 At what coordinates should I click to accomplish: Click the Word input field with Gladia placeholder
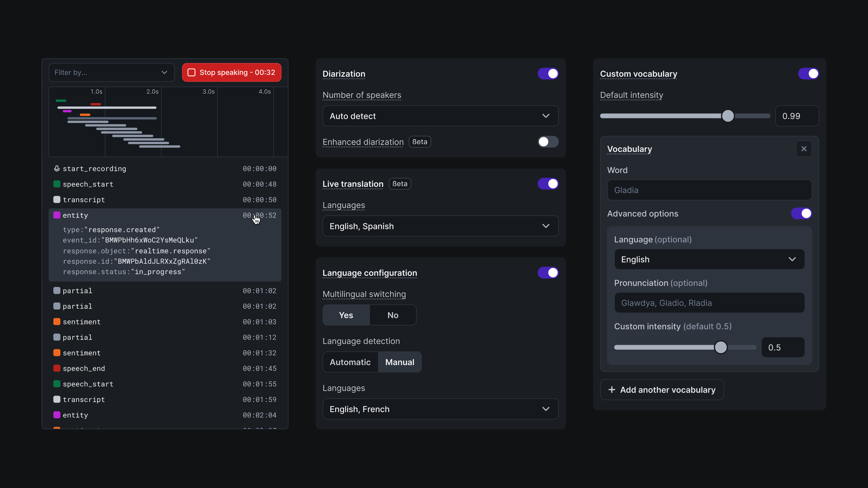(709, 190)
